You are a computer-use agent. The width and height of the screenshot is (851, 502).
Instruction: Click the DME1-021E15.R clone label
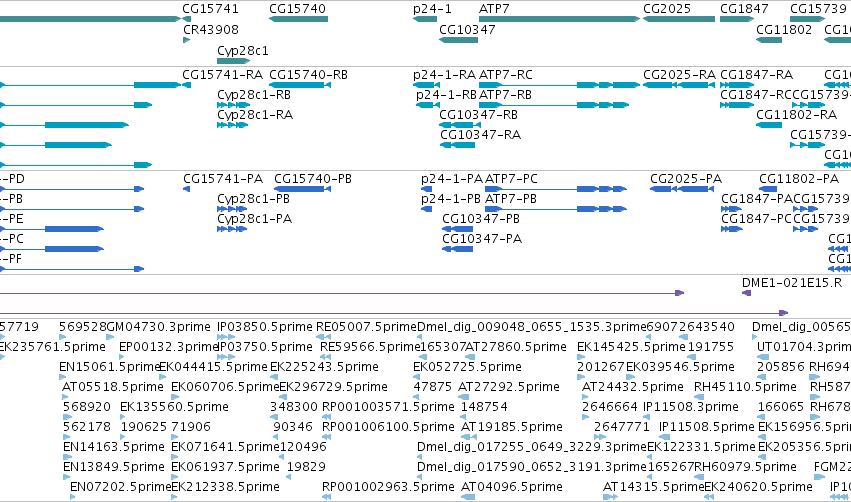(x=792, y=283)
